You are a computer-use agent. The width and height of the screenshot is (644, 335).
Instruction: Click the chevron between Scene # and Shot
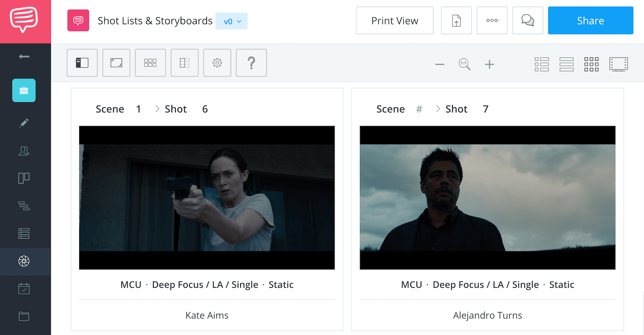[438, 109]
